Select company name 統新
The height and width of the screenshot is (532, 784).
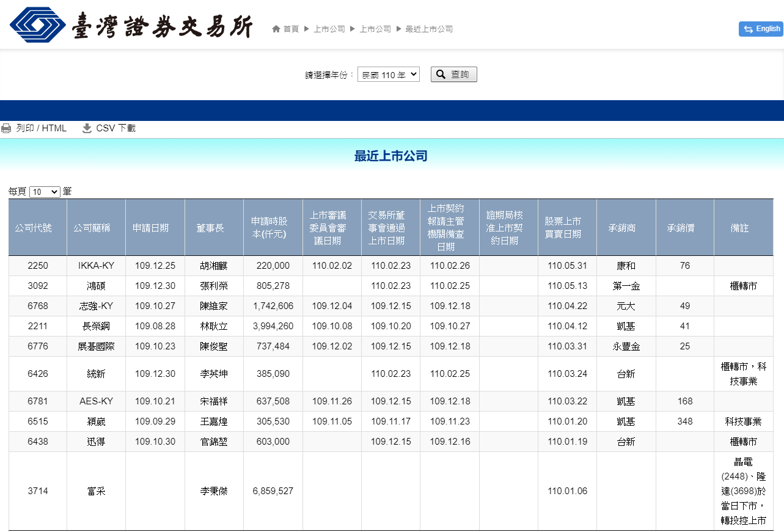click(97, 374)
